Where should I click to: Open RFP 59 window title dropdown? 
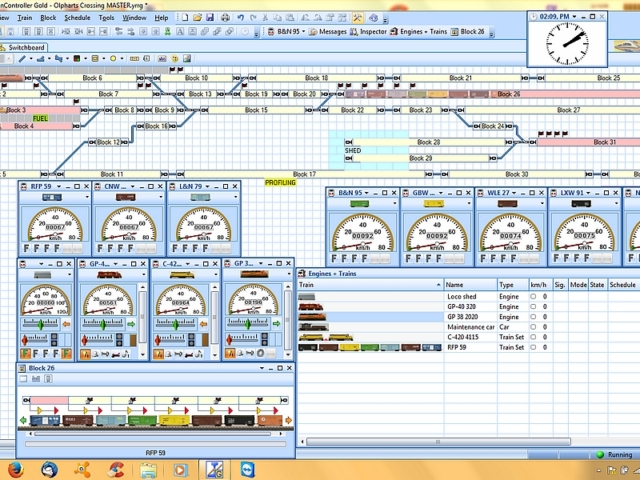coord(59,187)
